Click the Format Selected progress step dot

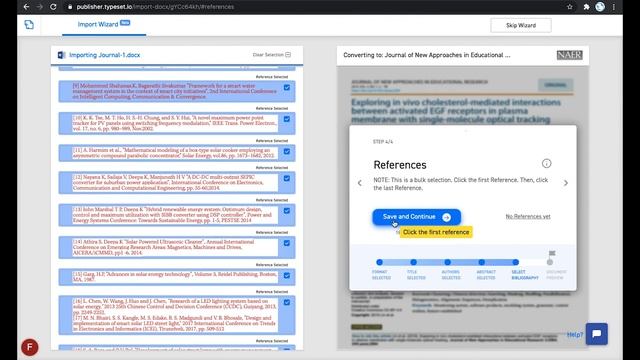[x=380, y=262]
